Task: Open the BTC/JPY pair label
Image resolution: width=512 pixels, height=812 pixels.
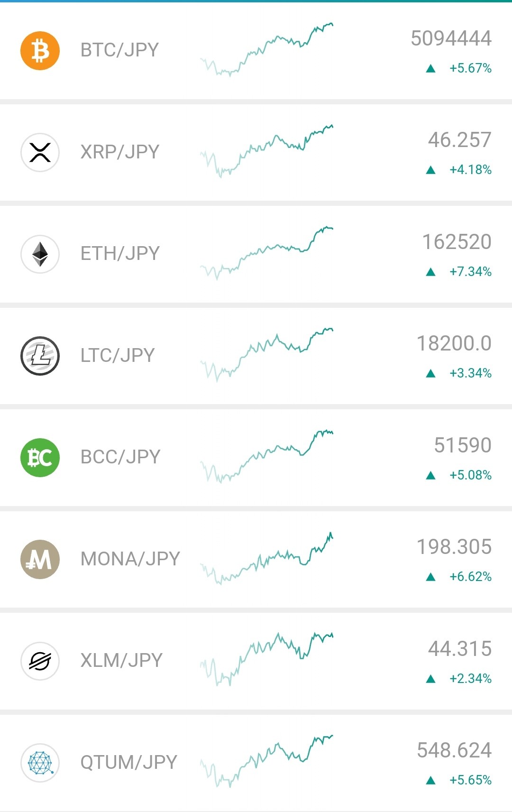Action: (x=119, y=50)
